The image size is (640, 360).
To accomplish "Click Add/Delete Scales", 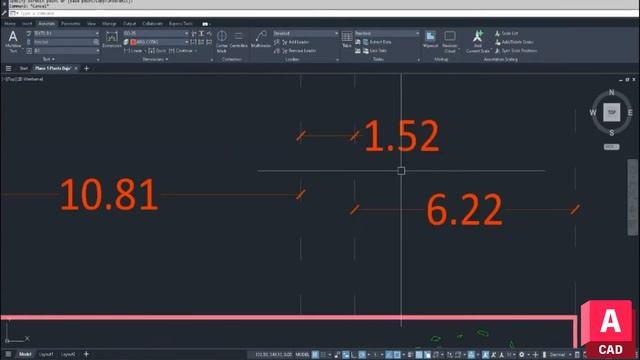I will (x=514, y=42).
